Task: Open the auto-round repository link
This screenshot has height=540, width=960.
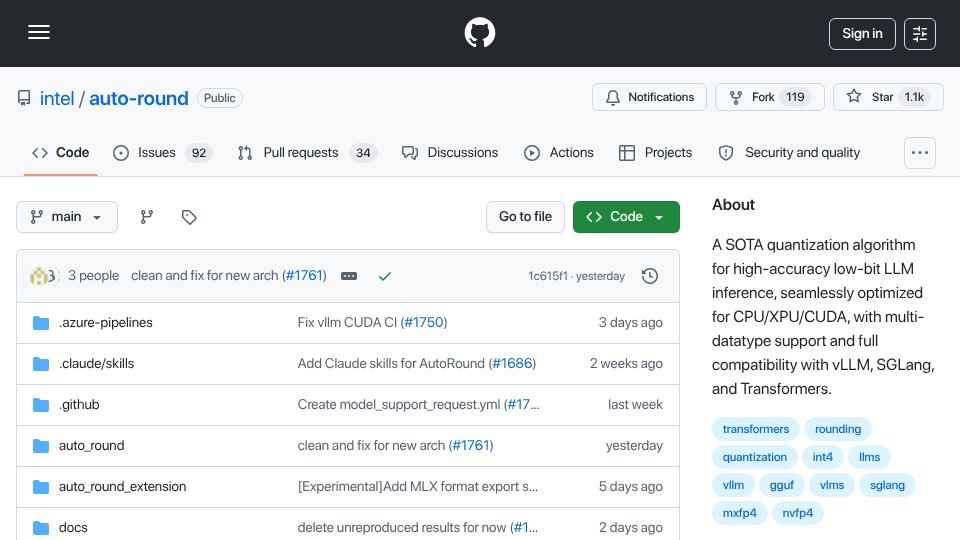Action: (139, 99)
